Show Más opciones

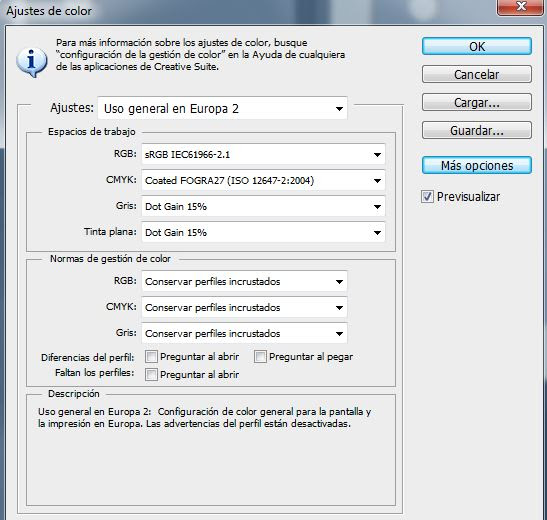[x=477, y=165]
